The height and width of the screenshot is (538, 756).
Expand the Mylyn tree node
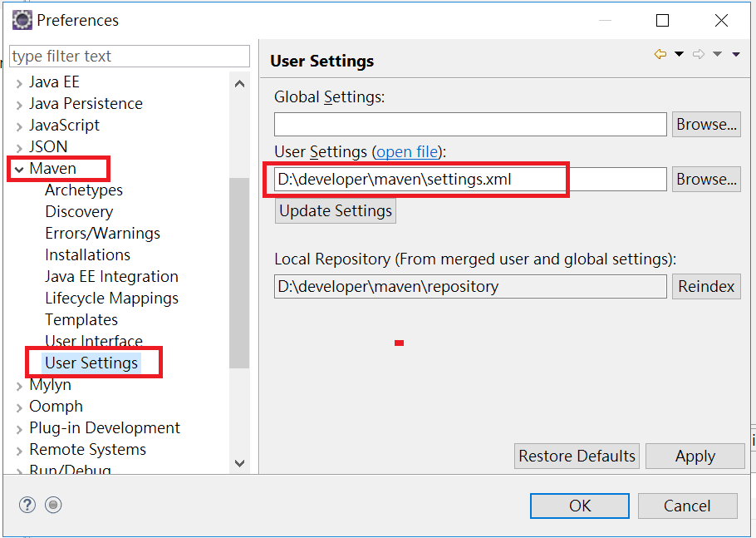[x=19, y=386]
